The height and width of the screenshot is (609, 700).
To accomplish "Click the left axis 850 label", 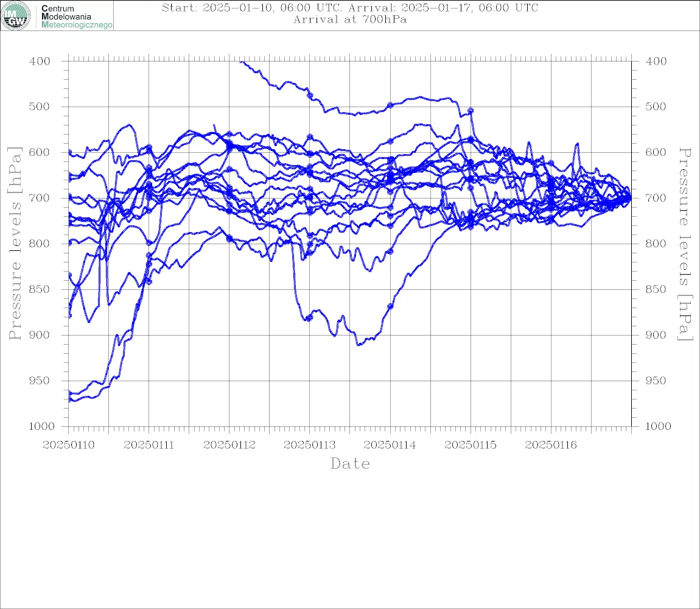I will [x=40, y=289].
